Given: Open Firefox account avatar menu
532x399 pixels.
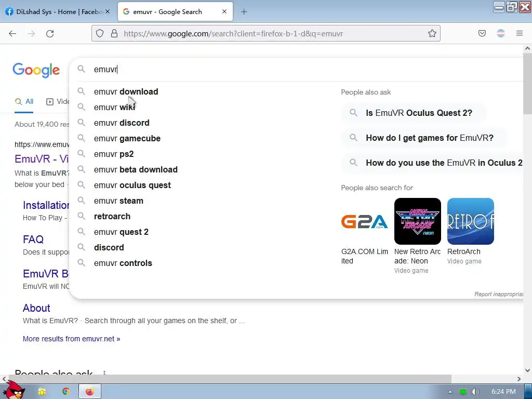Looking at the screenshot, I should [501, 33].
